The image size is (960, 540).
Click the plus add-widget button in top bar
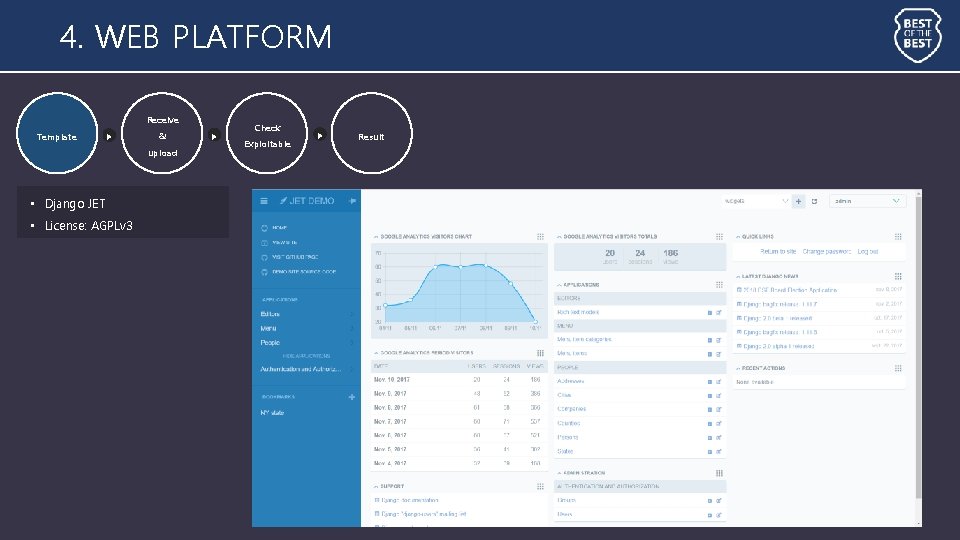click(x=798, y=201)
